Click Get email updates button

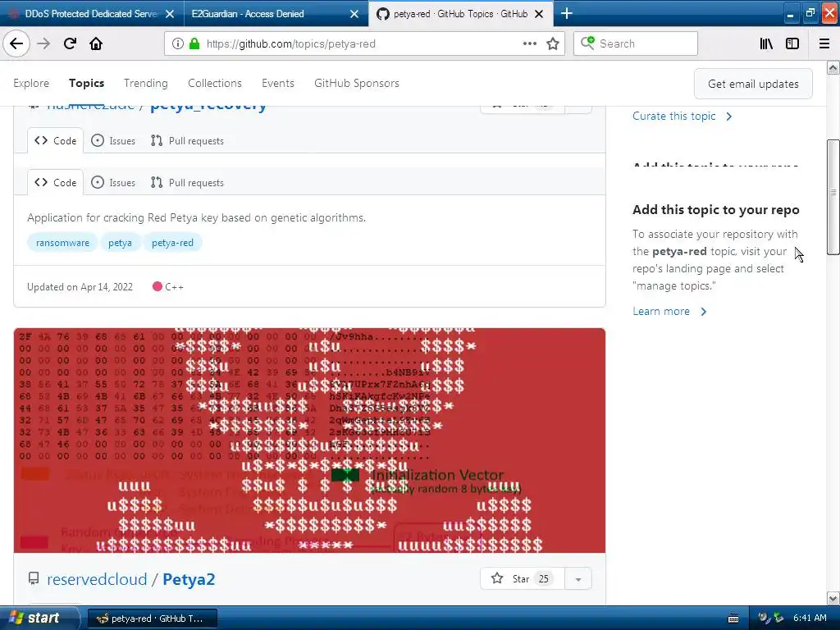click(x=753, y=84)
